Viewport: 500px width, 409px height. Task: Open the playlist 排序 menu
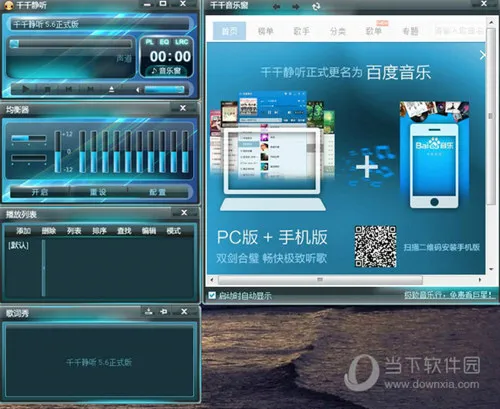point(99,231)
